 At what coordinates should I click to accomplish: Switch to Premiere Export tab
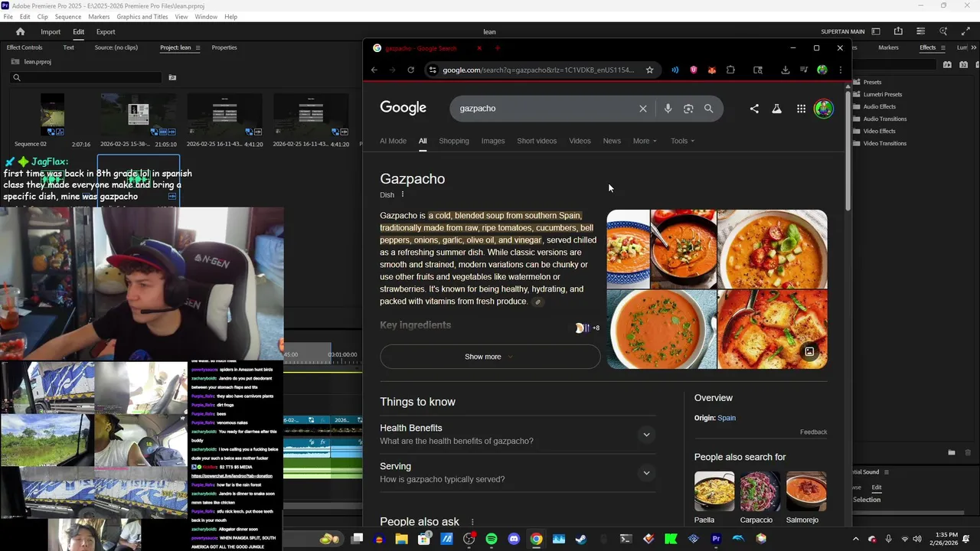[x=106, y=32]
